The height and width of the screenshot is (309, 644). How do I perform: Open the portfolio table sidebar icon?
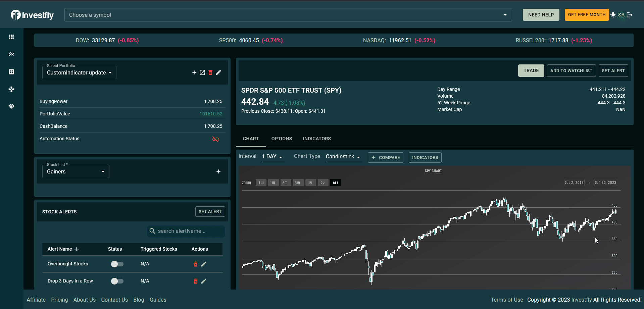[11, 72]
